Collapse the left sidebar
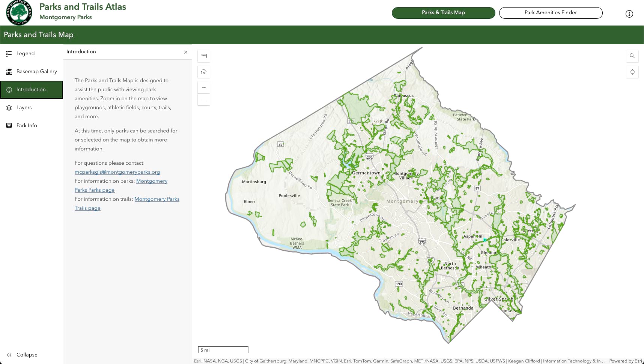 [23, 355]
